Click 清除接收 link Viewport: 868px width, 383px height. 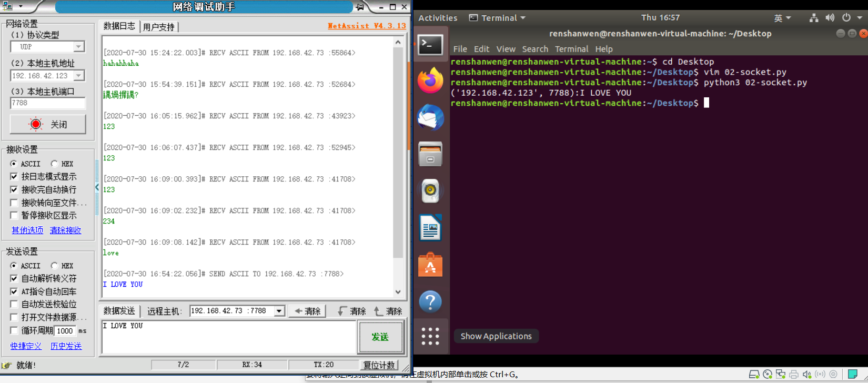click(x=65, y=230)
